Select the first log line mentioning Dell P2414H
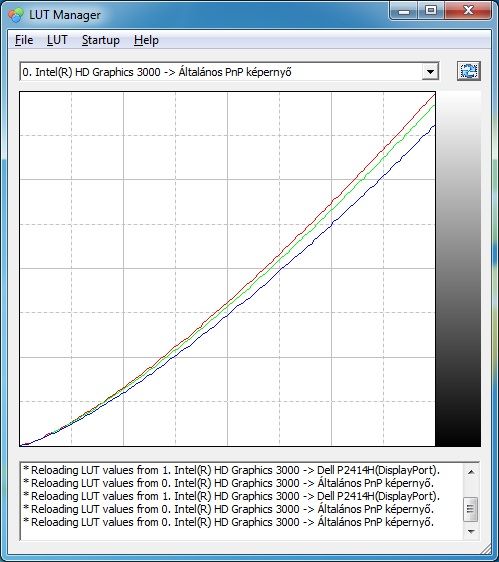Image resolution: width=499 pixels, height=562 pixels. 232,470
